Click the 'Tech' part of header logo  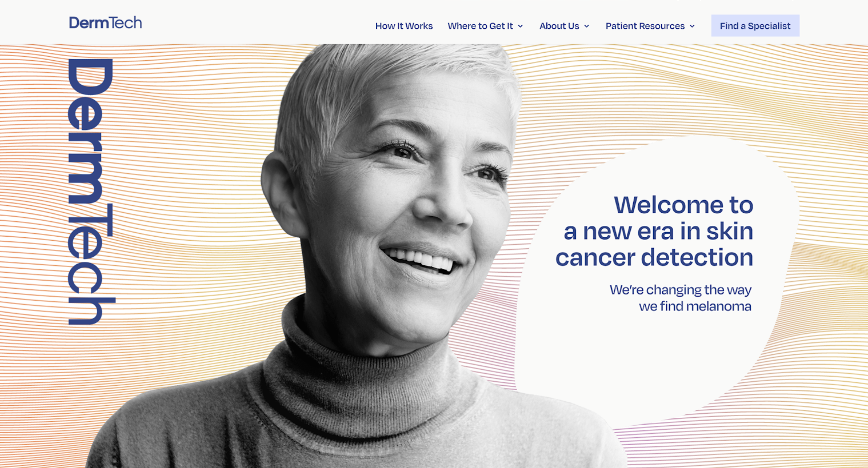point(126,23)
